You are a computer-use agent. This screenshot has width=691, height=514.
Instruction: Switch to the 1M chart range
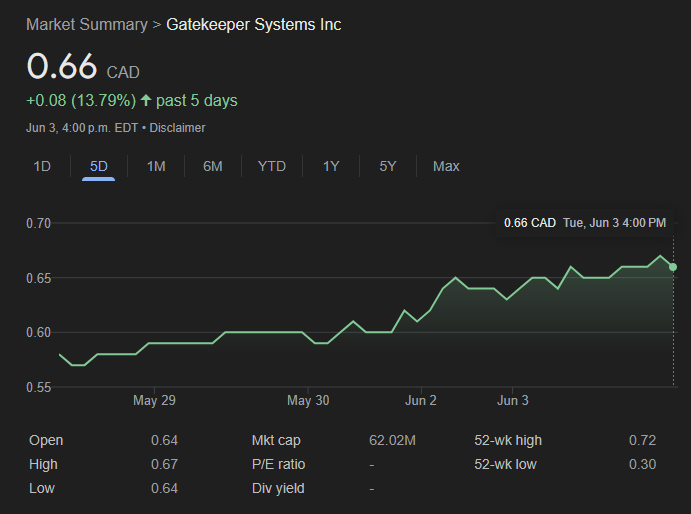(x=156, y=166)
